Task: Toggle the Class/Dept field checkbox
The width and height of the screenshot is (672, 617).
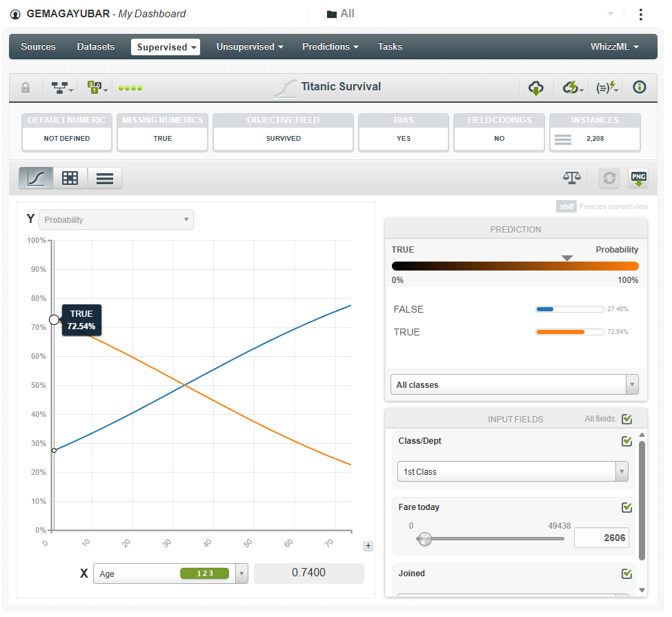Action: coord(626,441)
